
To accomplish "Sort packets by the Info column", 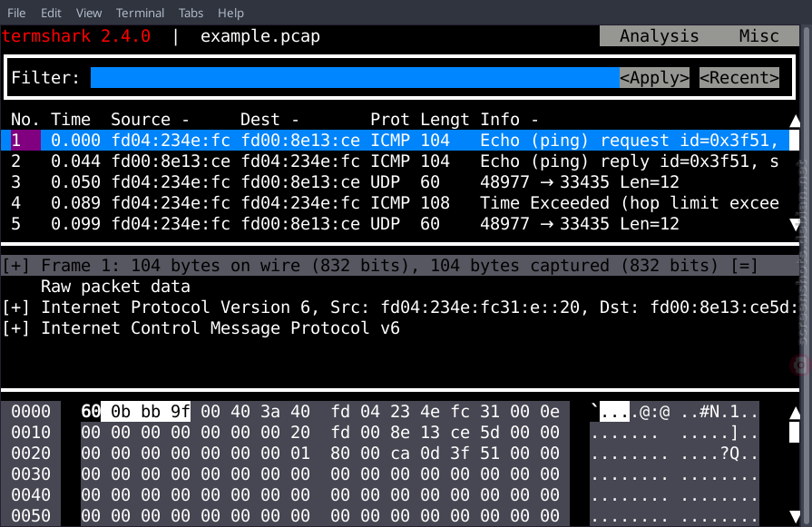I will [509, 120].
